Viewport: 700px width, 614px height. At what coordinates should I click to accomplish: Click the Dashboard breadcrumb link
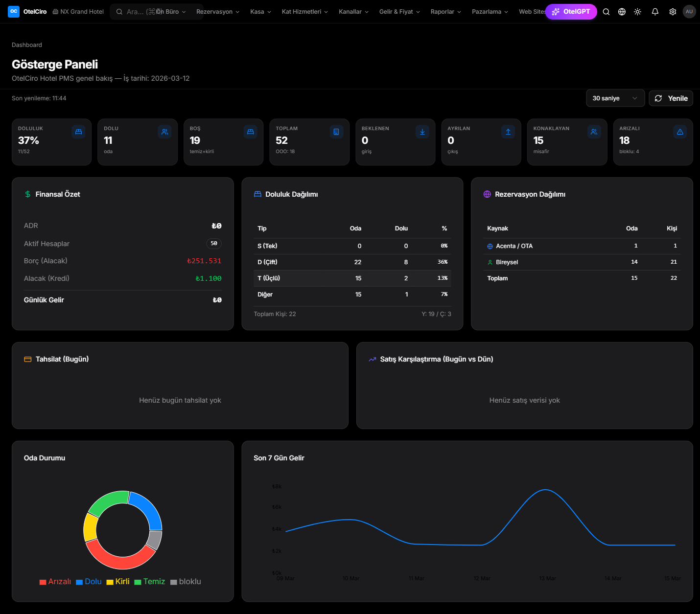(27, 45)
